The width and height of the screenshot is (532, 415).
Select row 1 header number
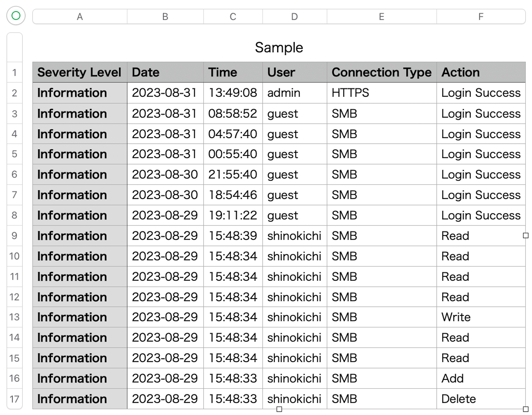14,72
